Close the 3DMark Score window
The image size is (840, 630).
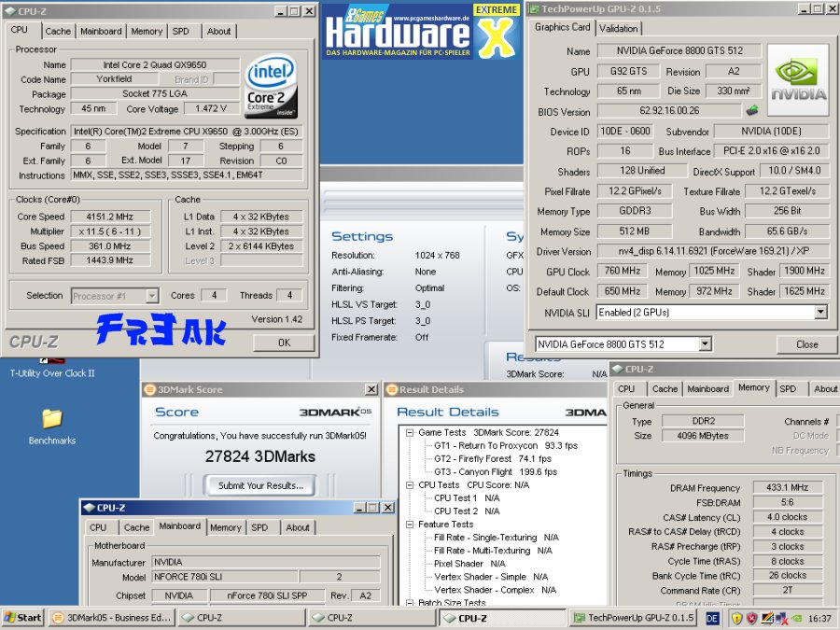[371, 389]
